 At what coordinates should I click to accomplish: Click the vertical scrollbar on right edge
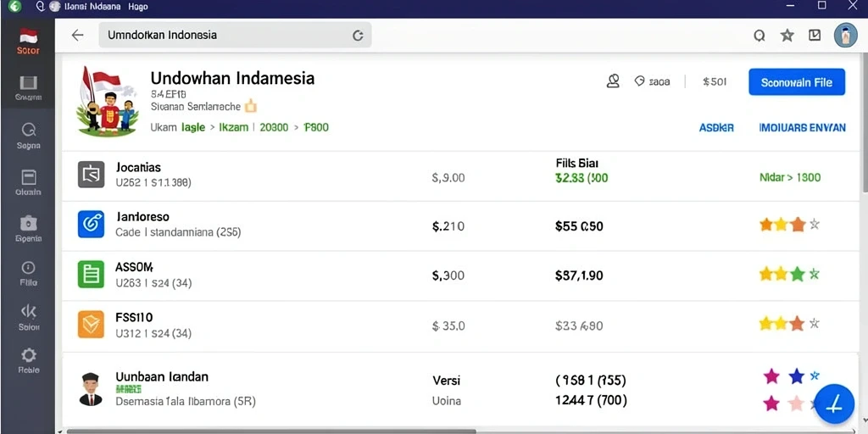865,122
